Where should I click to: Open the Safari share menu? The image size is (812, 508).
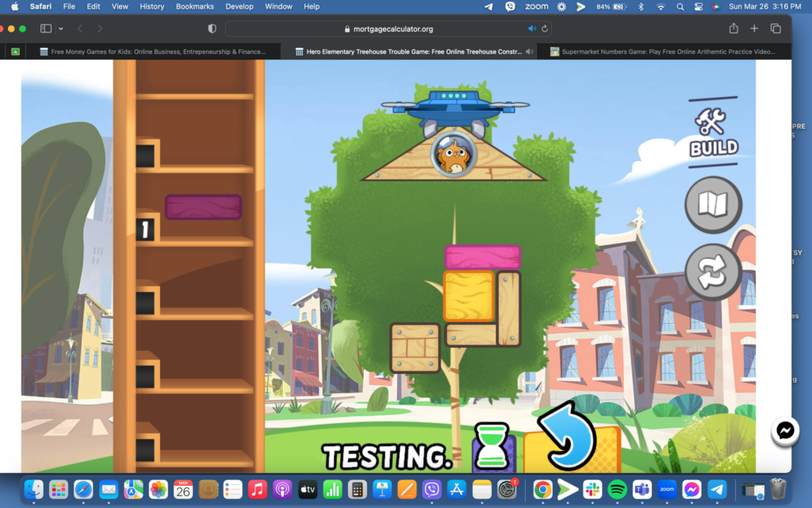pyautogui.click(x=733, y=29)
